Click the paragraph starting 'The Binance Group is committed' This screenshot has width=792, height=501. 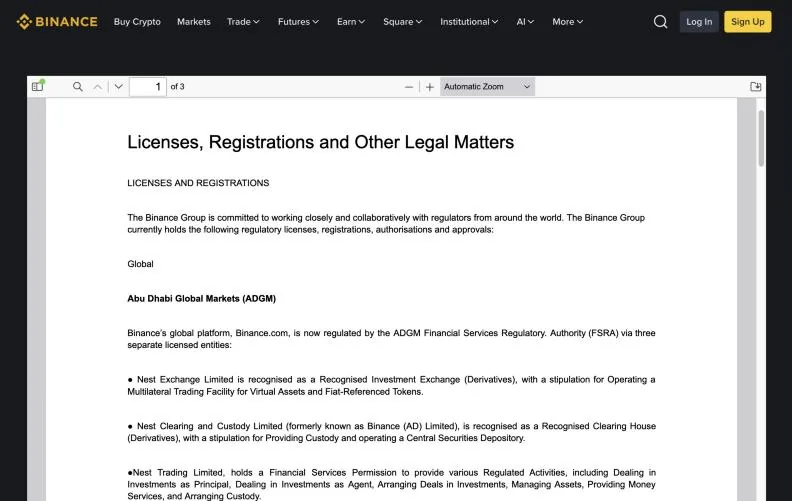(x=386, y=223)
